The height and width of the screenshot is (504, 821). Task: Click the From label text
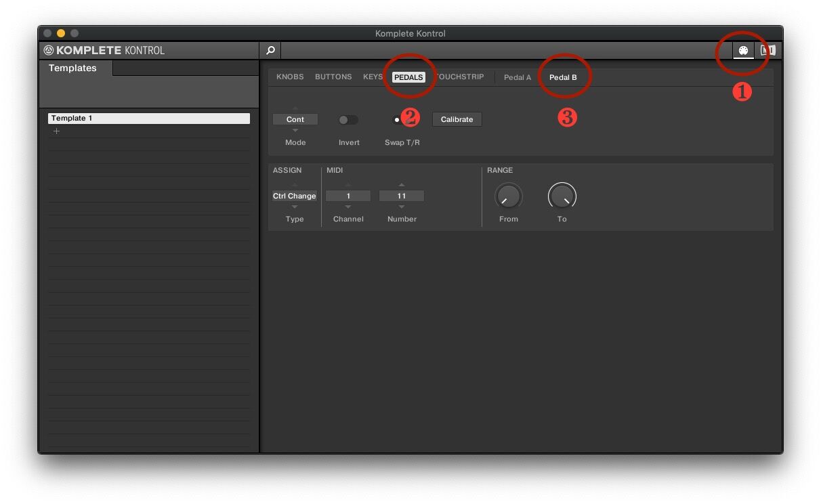(509, 219)
